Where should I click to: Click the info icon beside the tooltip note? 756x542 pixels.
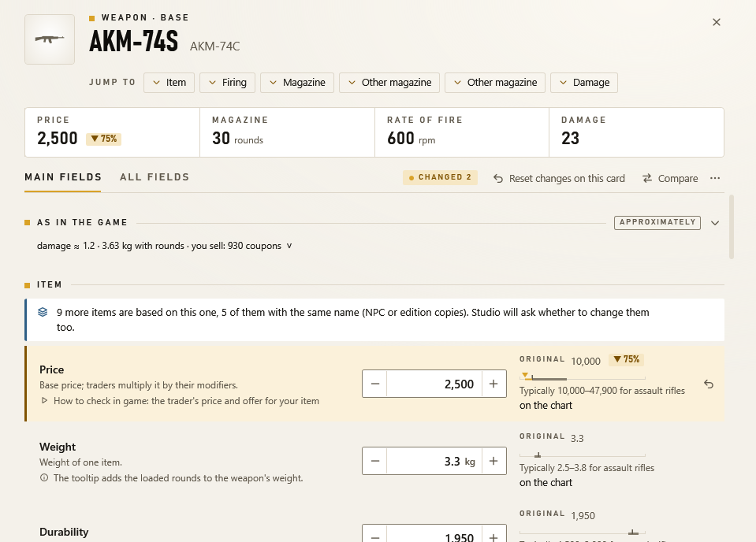(x=44, y=478)
